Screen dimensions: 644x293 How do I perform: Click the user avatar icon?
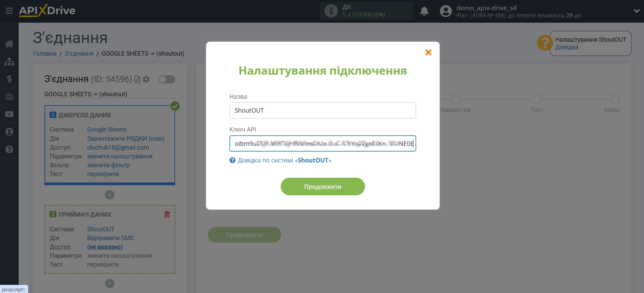446,11
